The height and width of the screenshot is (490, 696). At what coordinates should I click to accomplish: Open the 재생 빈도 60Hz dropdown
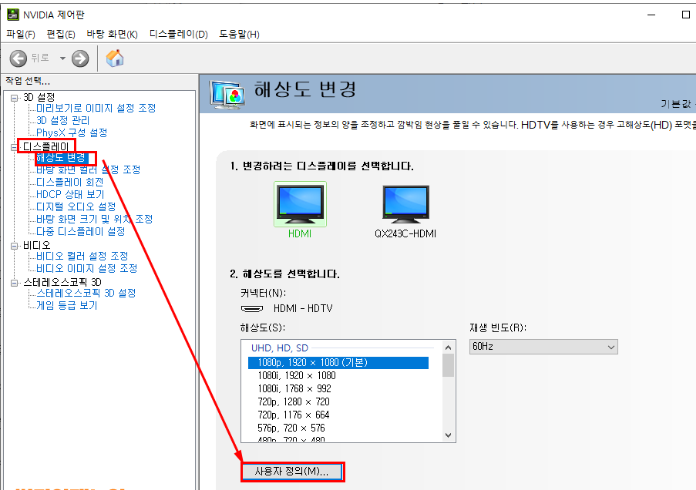[543, 347]
